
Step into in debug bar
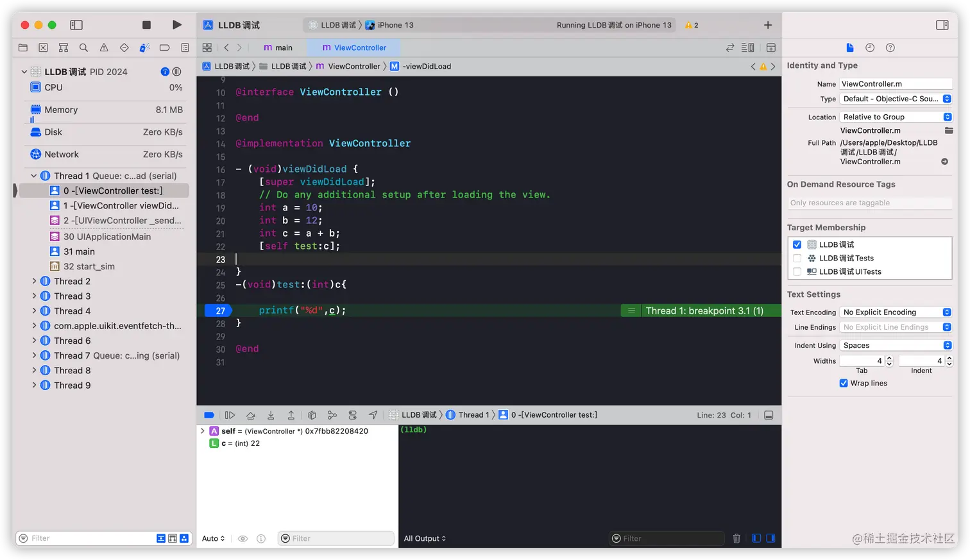[271, 415]
